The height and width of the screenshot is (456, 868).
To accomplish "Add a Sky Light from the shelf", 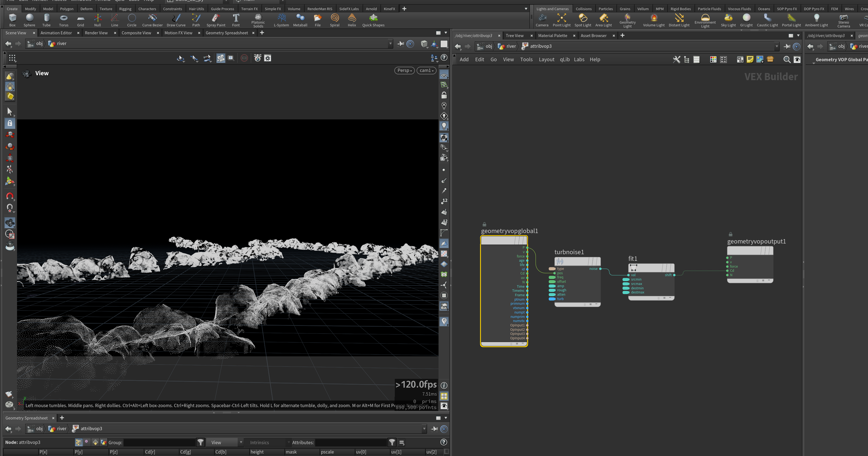I will click(728, 20).
